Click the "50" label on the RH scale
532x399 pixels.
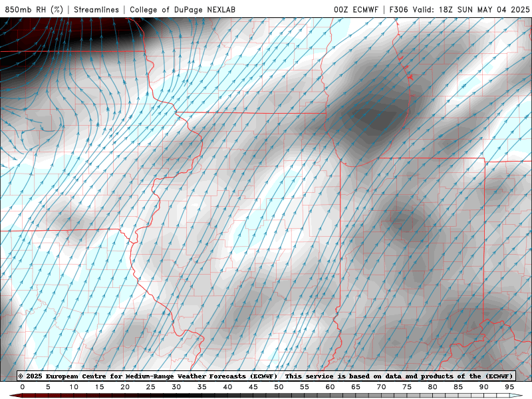[x=279, y=387]
